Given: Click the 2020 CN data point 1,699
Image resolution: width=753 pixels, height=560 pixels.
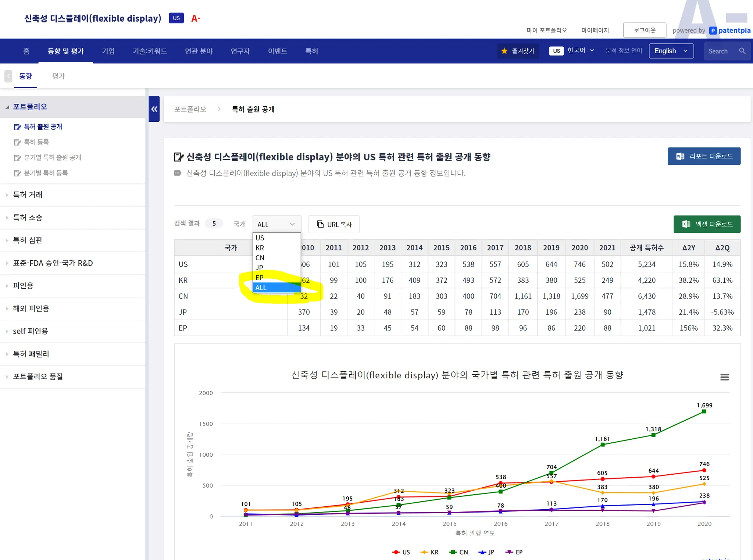Looking at the screenshot, I should [704, 411].
